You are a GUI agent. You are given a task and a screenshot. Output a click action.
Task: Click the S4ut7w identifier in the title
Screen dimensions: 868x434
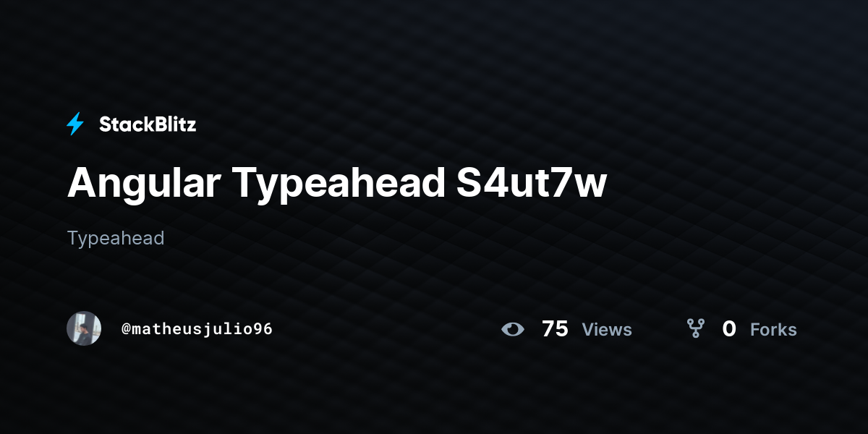532,184
